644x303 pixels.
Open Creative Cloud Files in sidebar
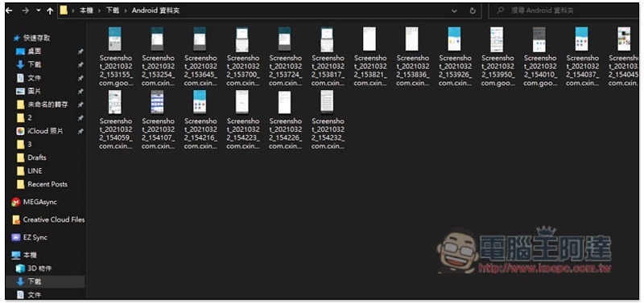coord(48,219)
